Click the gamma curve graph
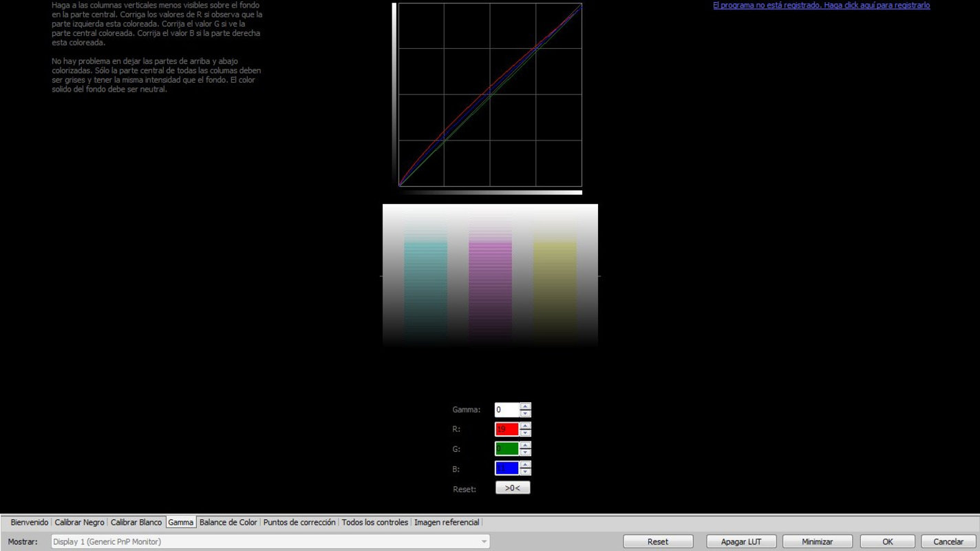Viewport: 980px width, 551px height. click(490, 94)
